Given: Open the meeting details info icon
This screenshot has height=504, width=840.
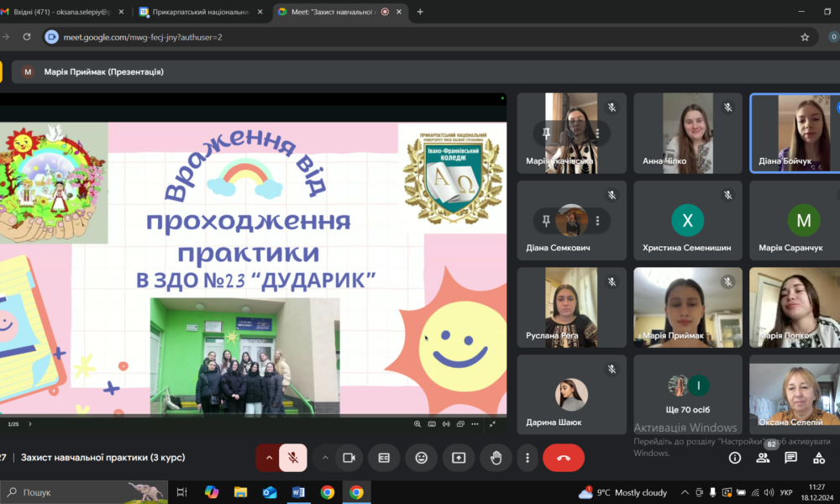Looking at the screenshot, I should tap(735, 458).
